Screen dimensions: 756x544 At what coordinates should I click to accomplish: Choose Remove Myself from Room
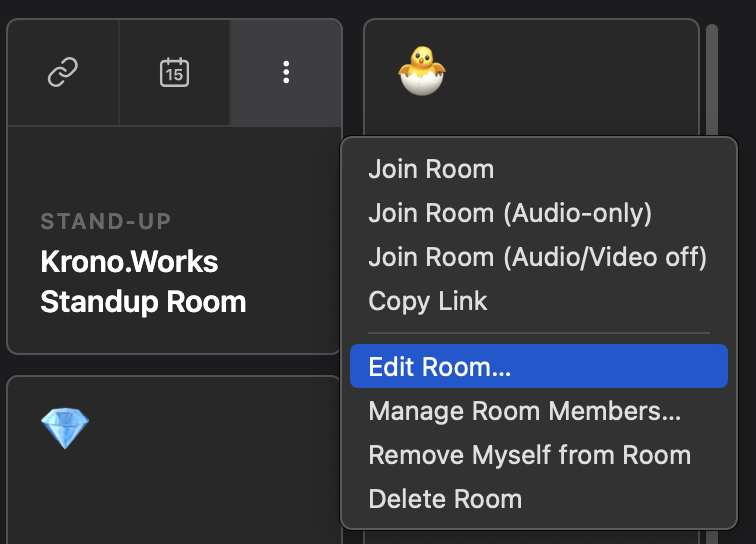coord(529,455)
